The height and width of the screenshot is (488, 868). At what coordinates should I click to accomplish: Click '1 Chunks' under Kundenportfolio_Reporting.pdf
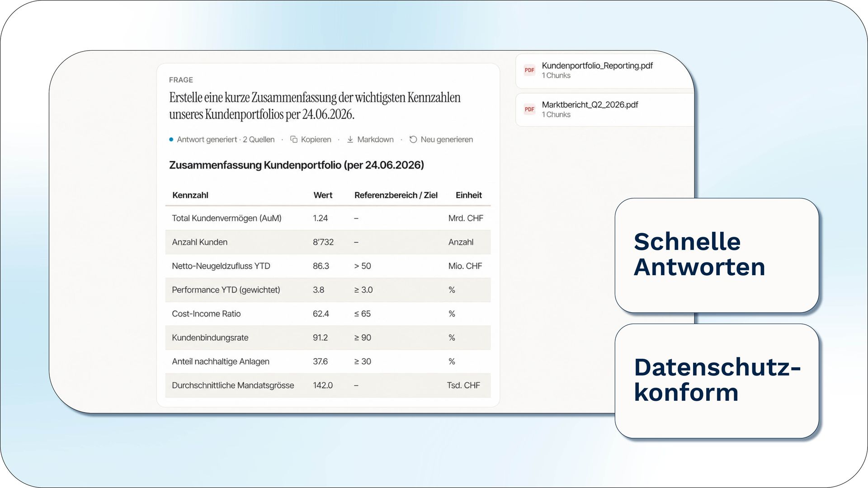point(556,76)
